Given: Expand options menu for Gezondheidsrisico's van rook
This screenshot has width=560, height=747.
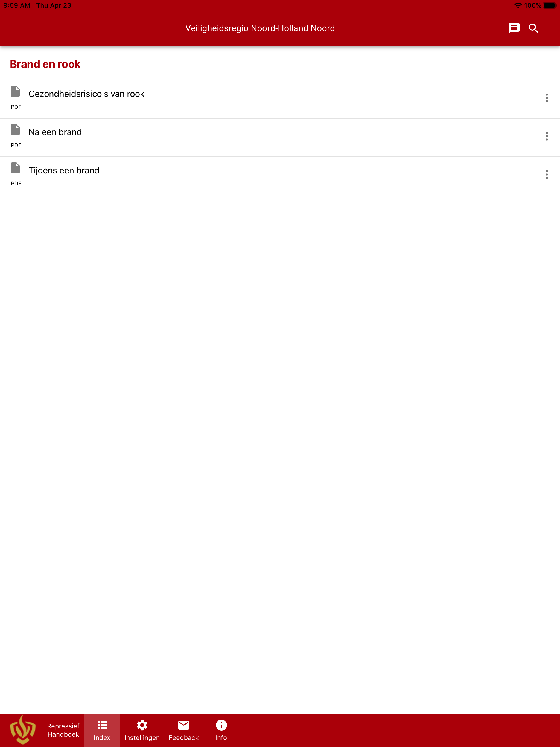Looking at the screenshot, I should coord(547,98).
